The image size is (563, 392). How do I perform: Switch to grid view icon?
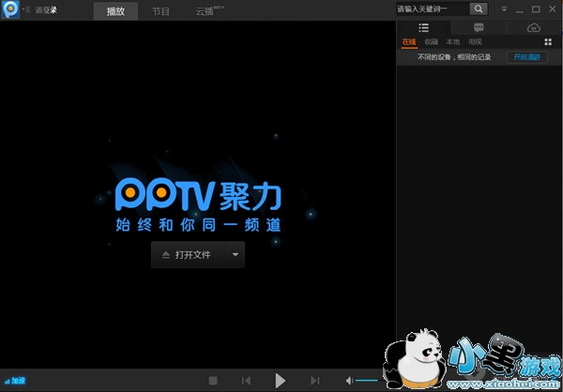tap(548, 42)
